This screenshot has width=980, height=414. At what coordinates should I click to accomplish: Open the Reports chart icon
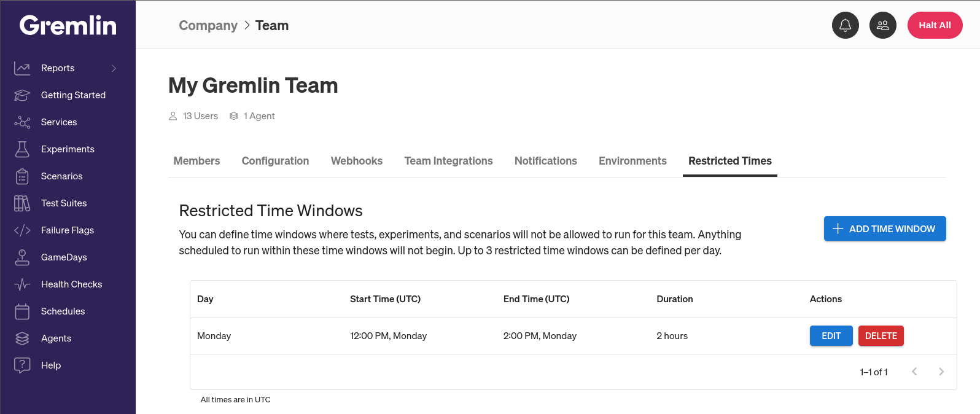[x=22, y=68]
